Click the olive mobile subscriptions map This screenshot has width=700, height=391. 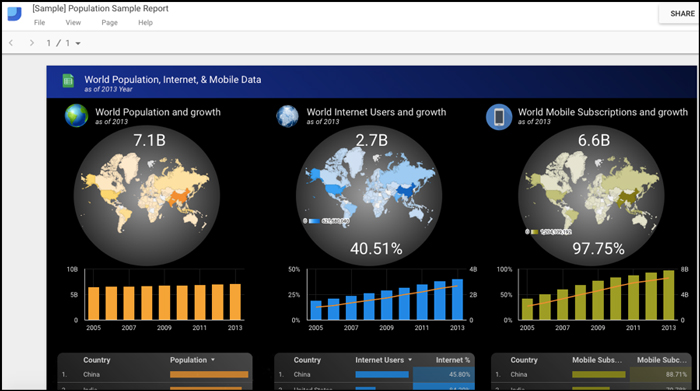tap(592, 190)
